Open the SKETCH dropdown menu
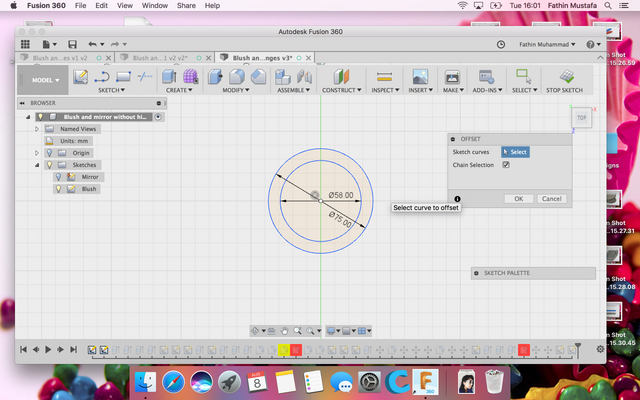This screenshot has height=400, width=640. (111, 90)
